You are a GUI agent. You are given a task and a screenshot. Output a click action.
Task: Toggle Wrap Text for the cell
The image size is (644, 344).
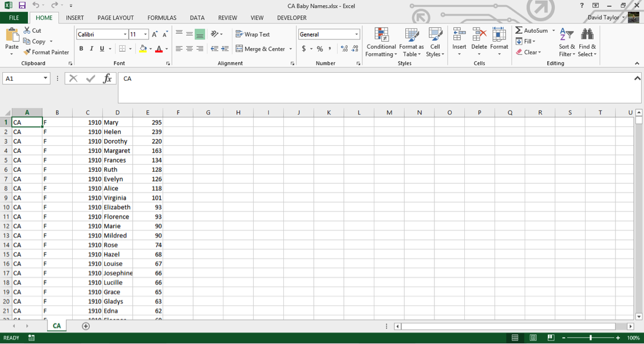pos(252,34)
